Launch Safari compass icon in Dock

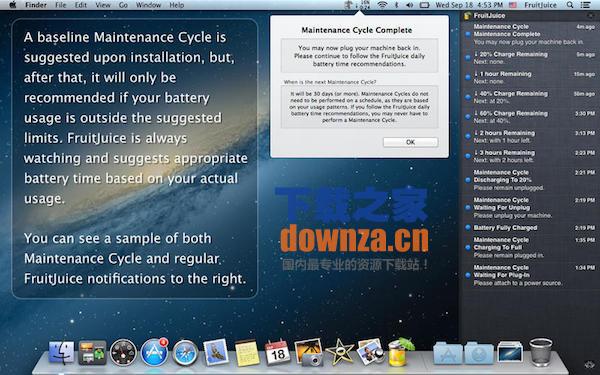185,353
